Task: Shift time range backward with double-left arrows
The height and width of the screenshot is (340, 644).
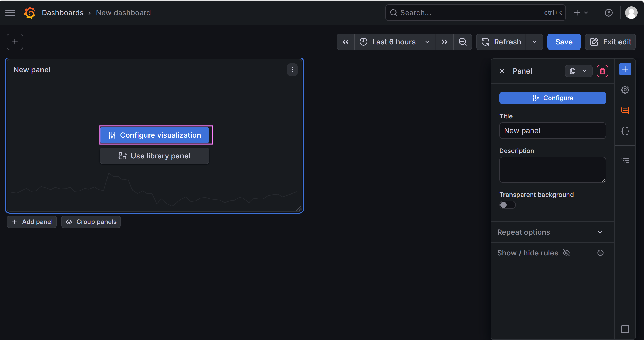Action: [345, 42]
